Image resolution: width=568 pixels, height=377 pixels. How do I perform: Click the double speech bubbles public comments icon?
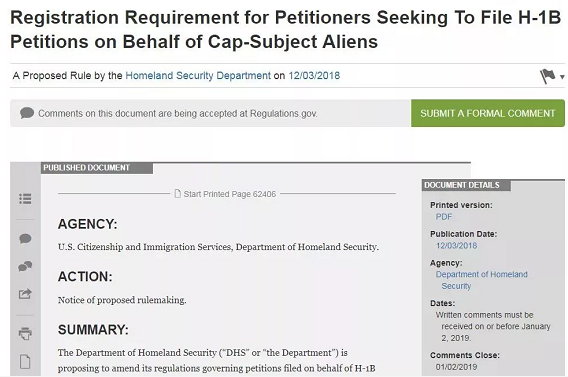[x=25, y=266]
